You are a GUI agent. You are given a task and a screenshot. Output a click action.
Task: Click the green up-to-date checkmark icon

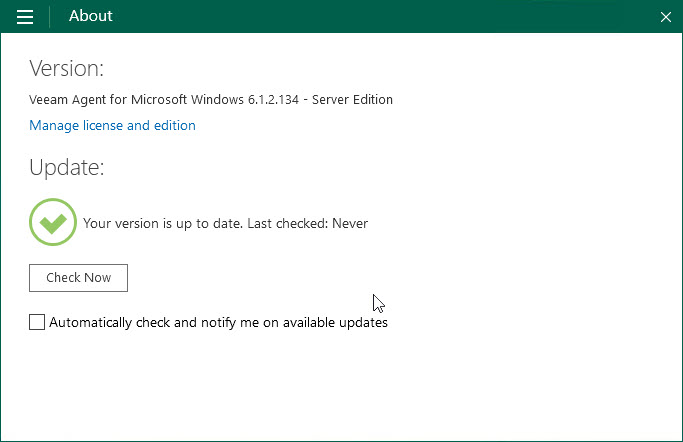[x=53, y=222]
